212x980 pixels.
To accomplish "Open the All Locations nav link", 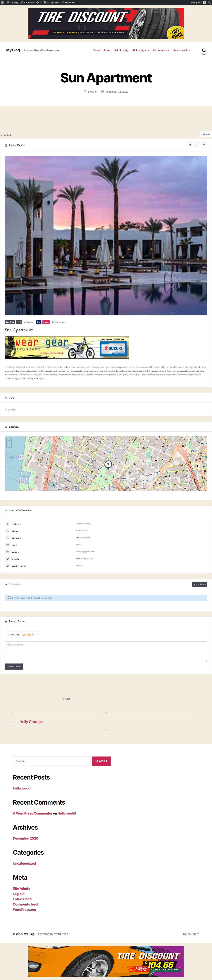I will click(x=161, y=50).
